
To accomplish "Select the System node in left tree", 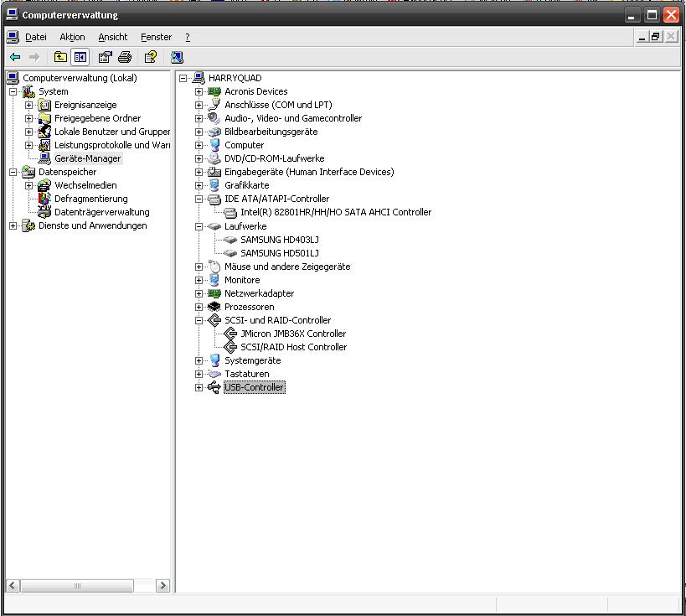I will pos(54,91).
